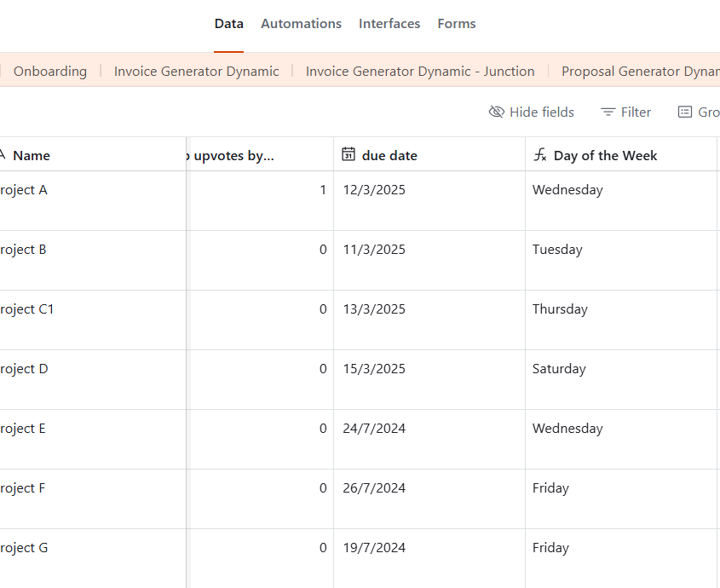Click the fx formula icon in column header
720x588 pixels.
[x=539, y=154]
